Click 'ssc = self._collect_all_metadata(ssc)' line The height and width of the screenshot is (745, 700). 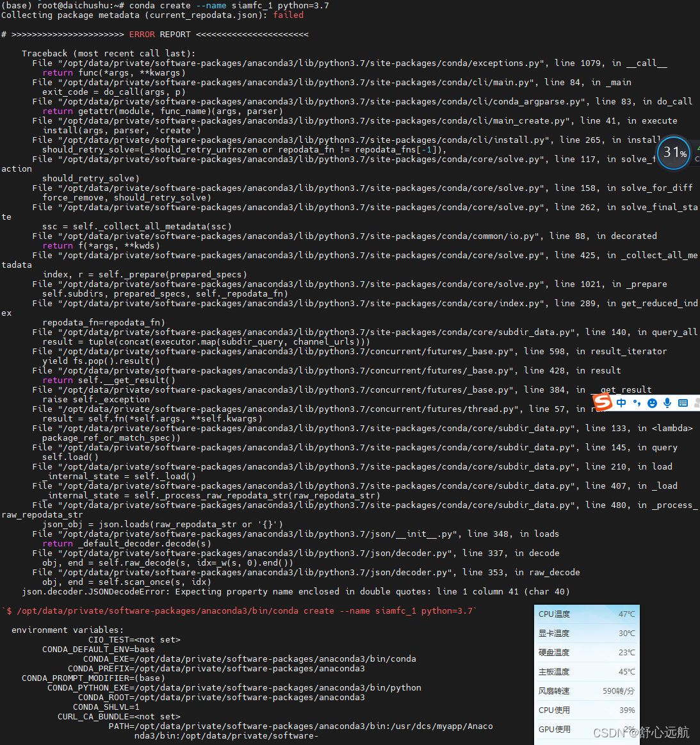(x=137, y=227)
